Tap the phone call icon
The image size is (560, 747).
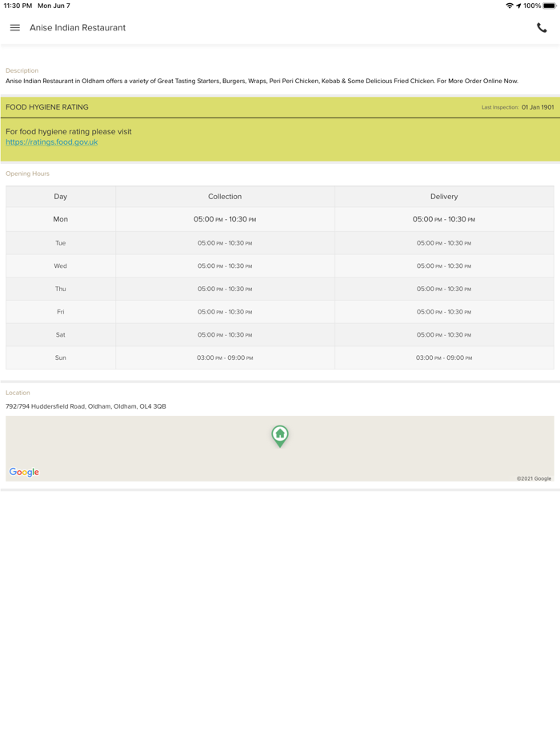(x=542, y=28)
